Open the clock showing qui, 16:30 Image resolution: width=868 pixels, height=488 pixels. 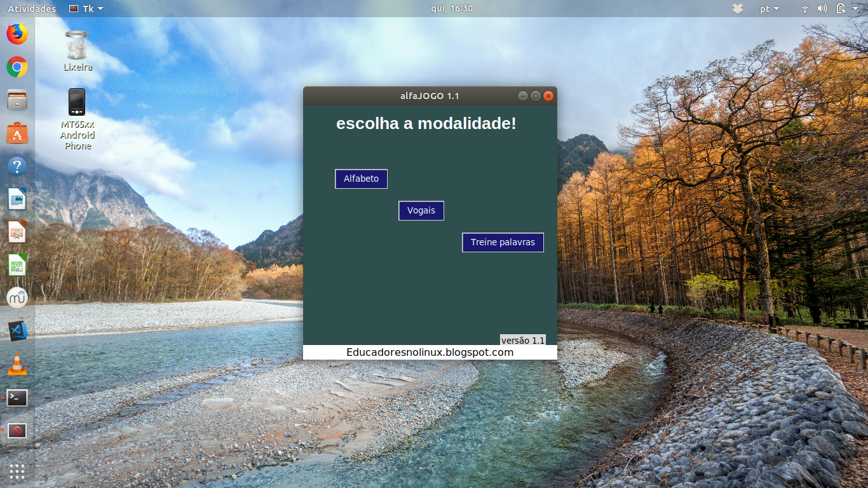coord(451,9)
